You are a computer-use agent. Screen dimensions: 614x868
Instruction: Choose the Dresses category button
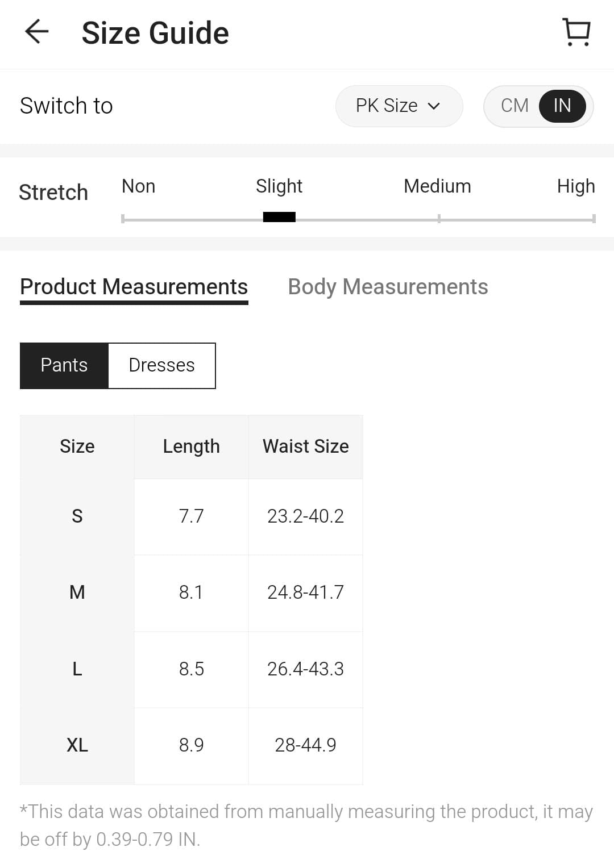click(x=161, y=365)
